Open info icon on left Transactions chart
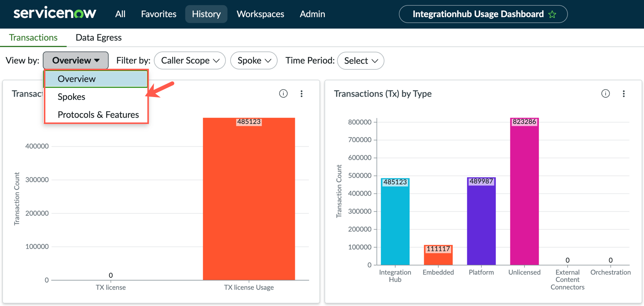This screenshot has height=306, width=644. click(283, 93)
